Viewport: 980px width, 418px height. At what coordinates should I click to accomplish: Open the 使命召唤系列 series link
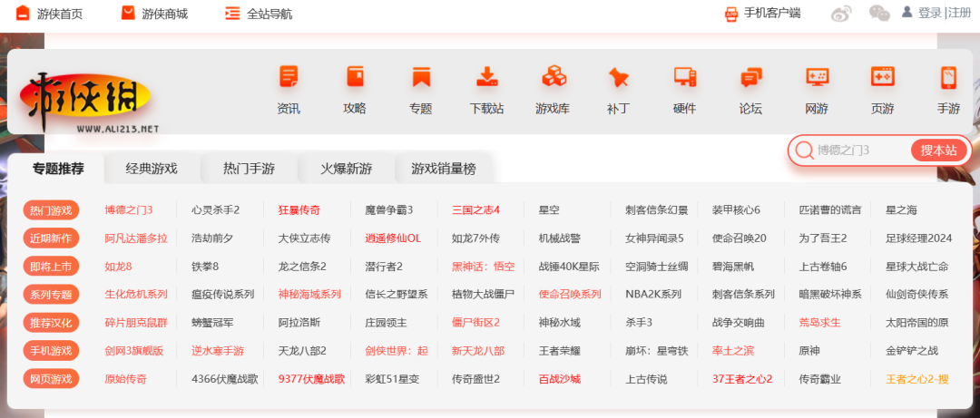click(x=570, y=295)
